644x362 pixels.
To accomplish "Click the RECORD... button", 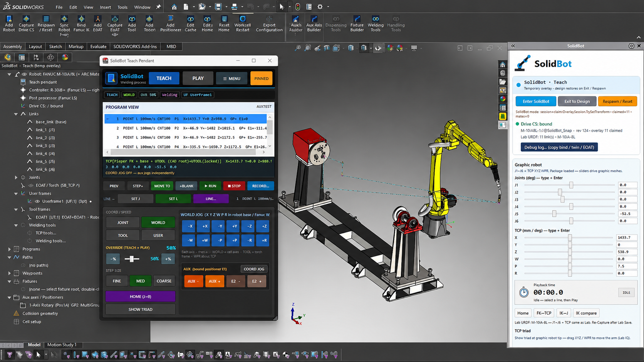I will pos(260,186).
